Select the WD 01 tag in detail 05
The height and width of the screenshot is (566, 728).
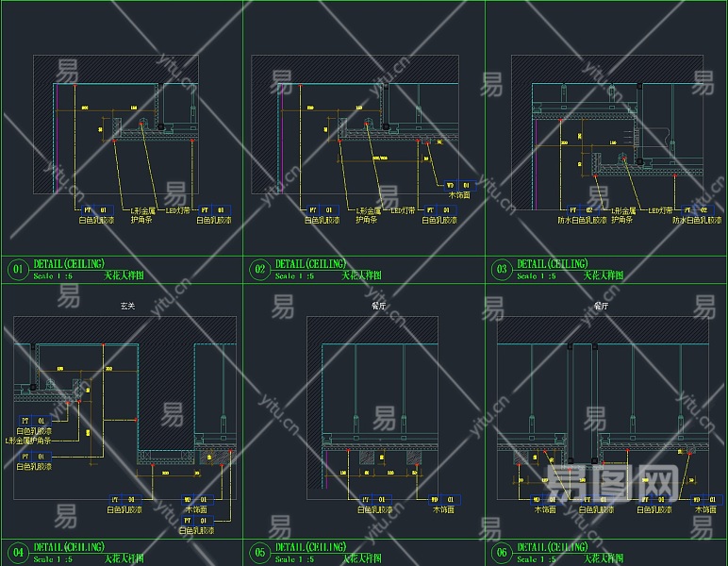click(x=444, y=500)
